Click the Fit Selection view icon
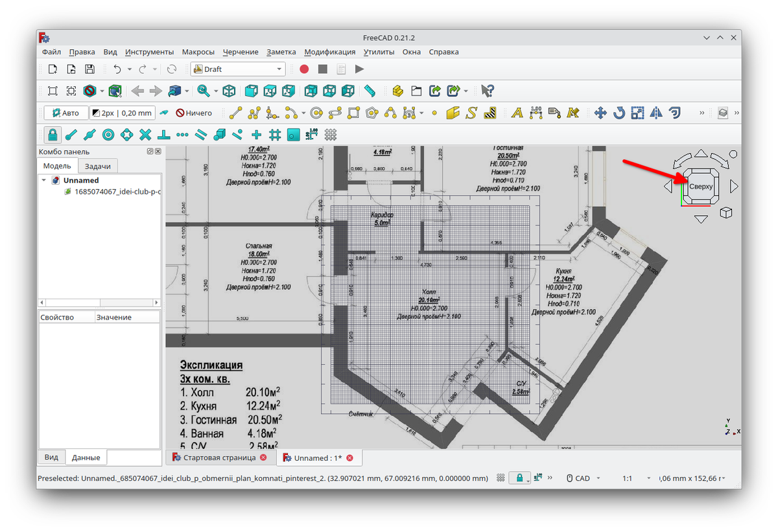 [x=71, y=91]
